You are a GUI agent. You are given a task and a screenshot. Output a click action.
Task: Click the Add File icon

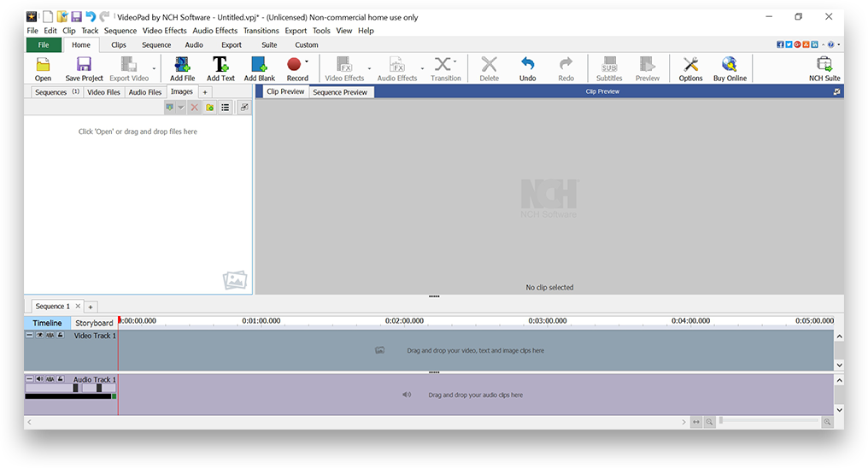(182, 65)
